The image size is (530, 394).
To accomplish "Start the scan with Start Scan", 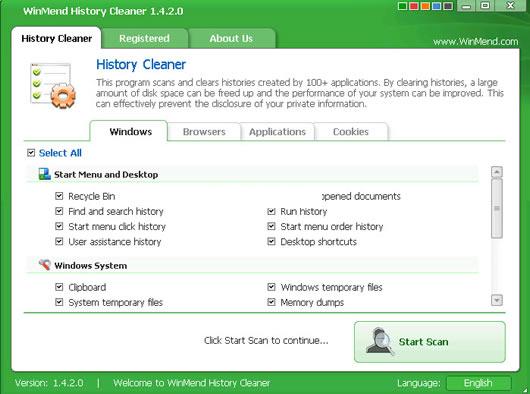I will (x=430, y=342).
